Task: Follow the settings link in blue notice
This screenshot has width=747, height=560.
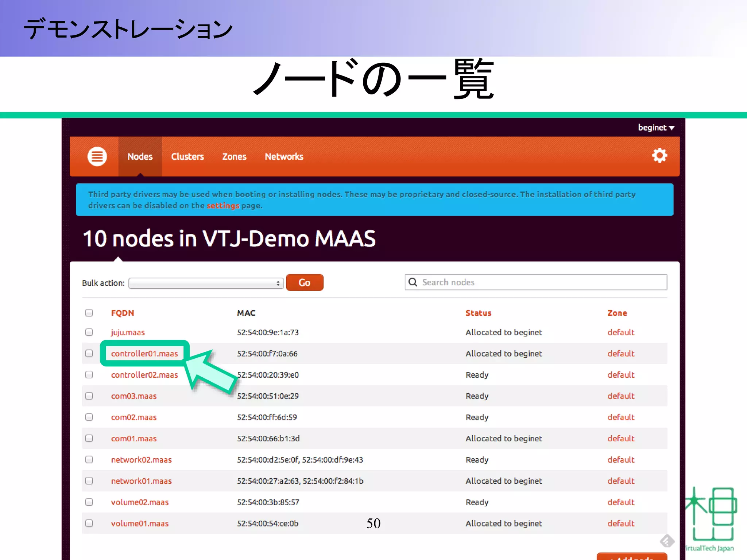Action: click(223, 206)
